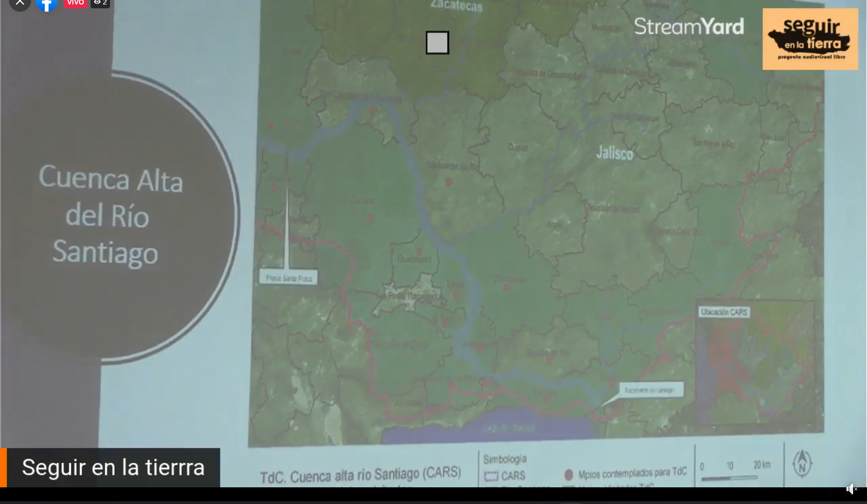Image resolution: width=867 pixels, height=504 pixels.
Task: Click the Facebook logo icon
Action: (47, 4)
